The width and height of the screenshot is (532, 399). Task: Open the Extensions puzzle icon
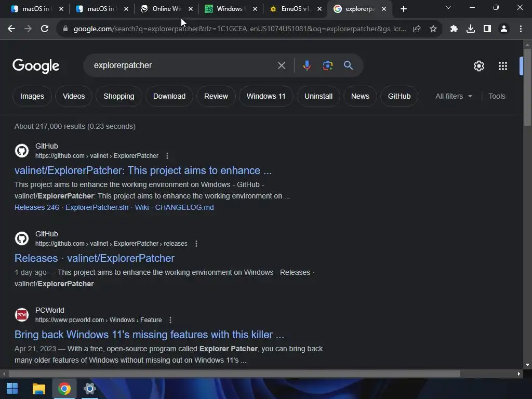454,29
